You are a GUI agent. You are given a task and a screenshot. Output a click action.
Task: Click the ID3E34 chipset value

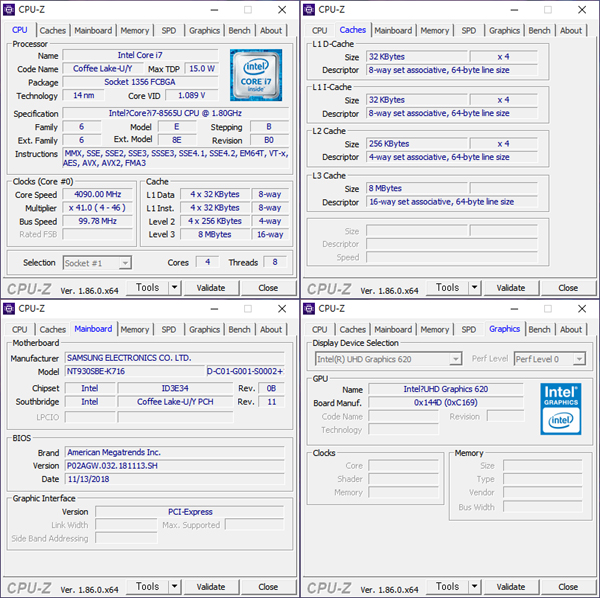pos(175,388)
